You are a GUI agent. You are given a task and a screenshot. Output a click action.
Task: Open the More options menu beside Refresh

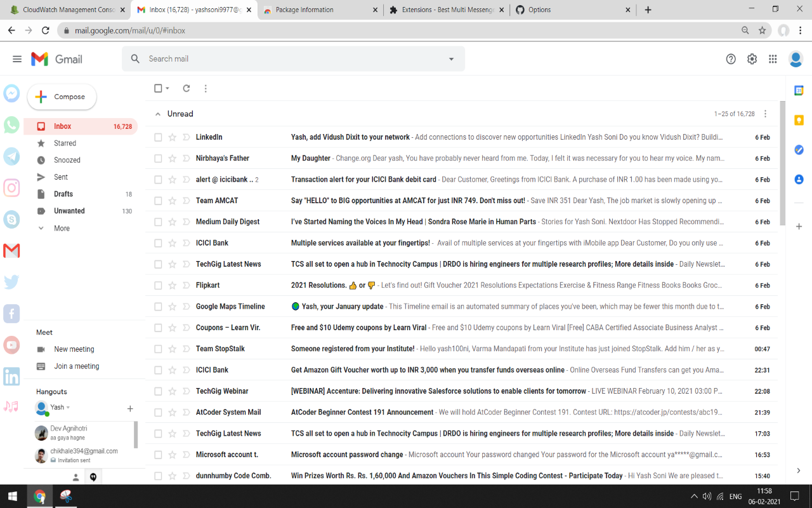[206, 88]
